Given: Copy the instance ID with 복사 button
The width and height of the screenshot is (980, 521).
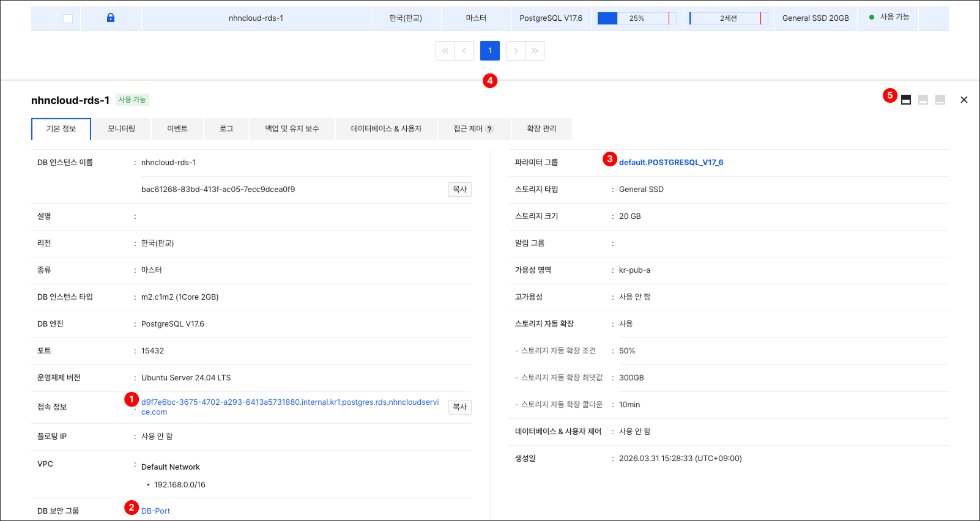Looking at the screenshot, I should coord(460,190).
